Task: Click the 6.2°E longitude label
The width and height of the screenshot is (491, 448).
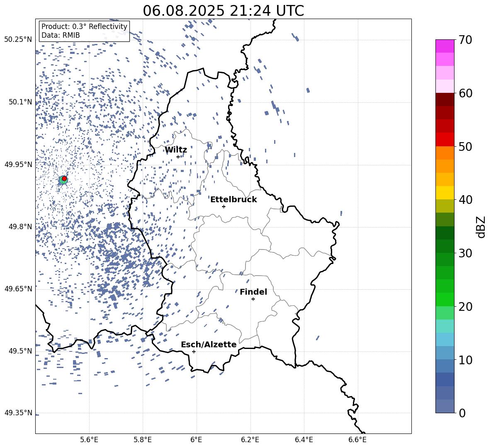Action: (x=250, y=440)
